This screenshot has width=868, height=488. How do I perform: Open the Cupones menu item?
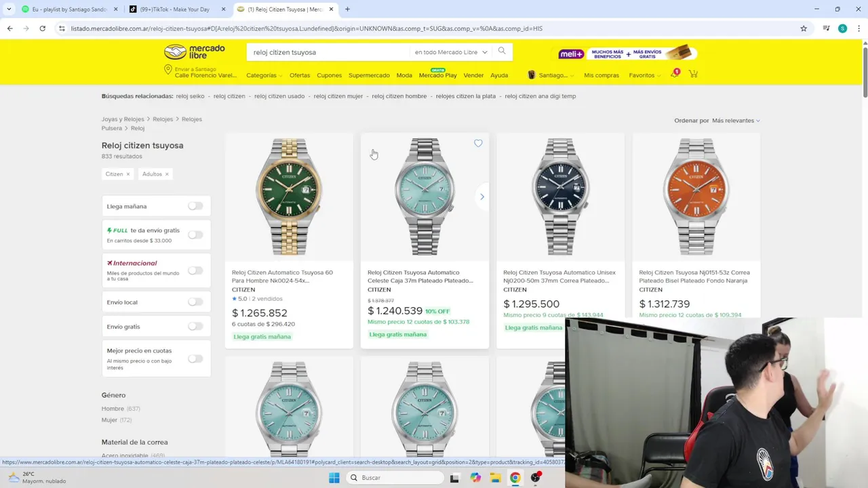[330, 75]
